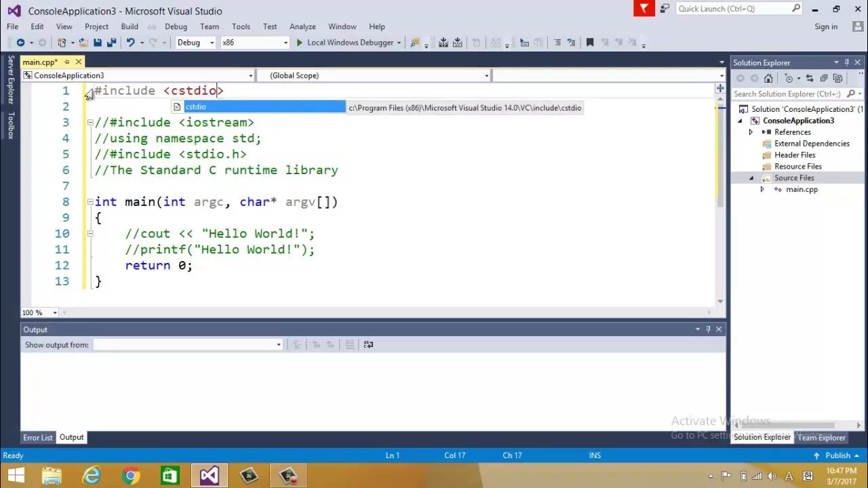Open the Window menu
Viewport: 868px width, 488px height.
pos(342,26)
